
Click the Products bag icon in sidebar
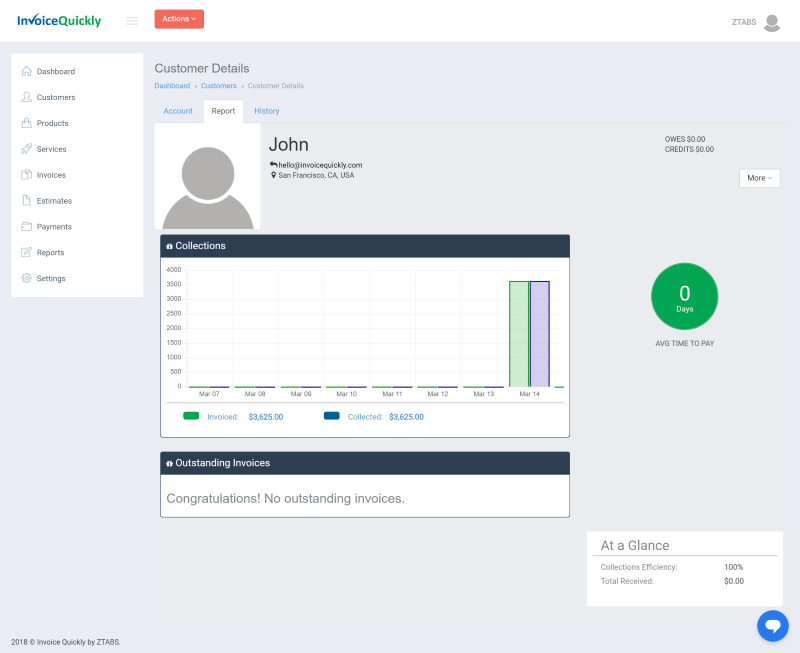pyautogui.click(x=26, y=123)
